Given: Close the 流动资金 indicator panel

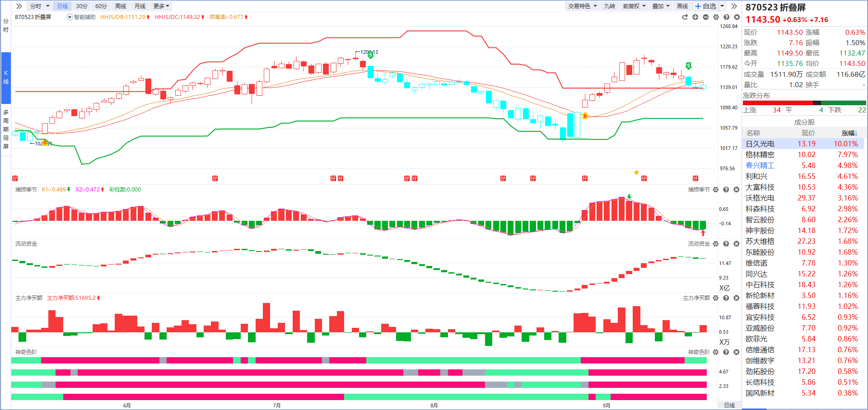Looking at the screenshot, I should (x=736, y=244).
